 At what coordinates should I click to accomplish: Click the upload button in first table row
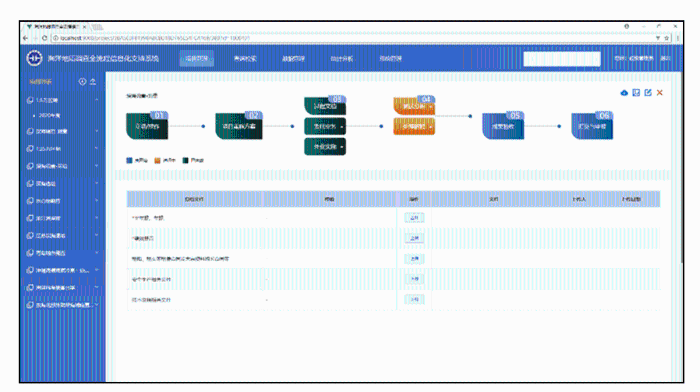pyautogui.click(x=414, y=218)
